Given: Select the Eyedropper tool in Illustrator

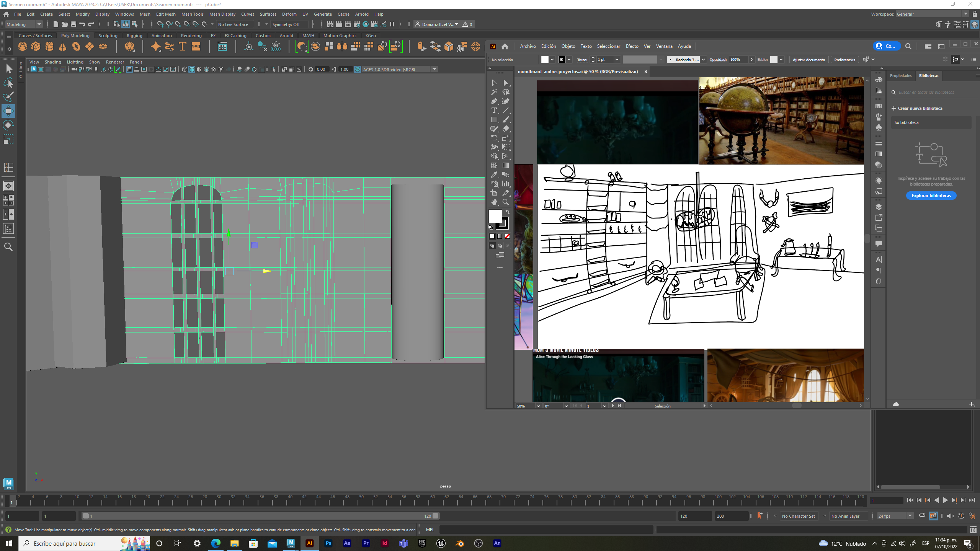Looking at the screenshot, I should (494, 174).
